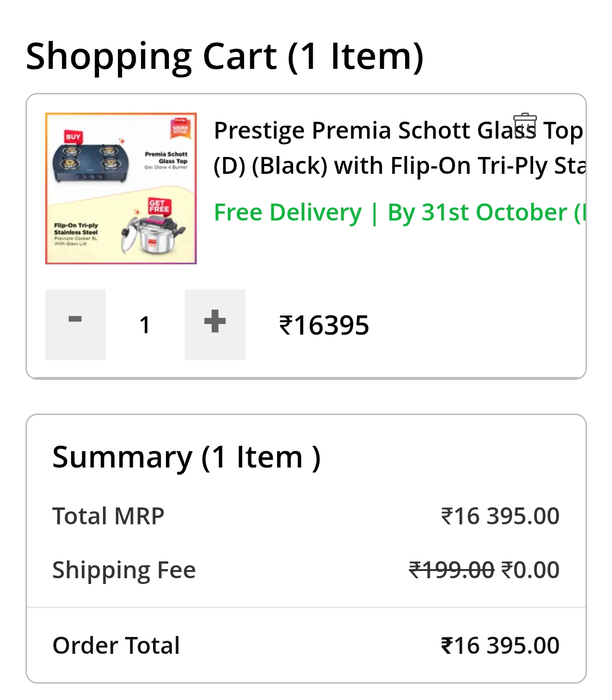Click the red BUY badge on product image
The image size is (612, 700).
(73, 137)
